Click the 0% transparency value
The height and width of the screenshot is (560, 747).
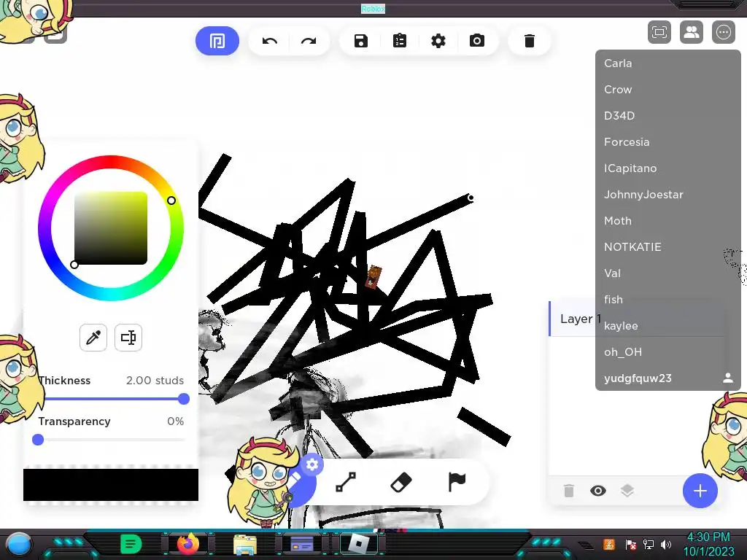(x=175, y=421)
